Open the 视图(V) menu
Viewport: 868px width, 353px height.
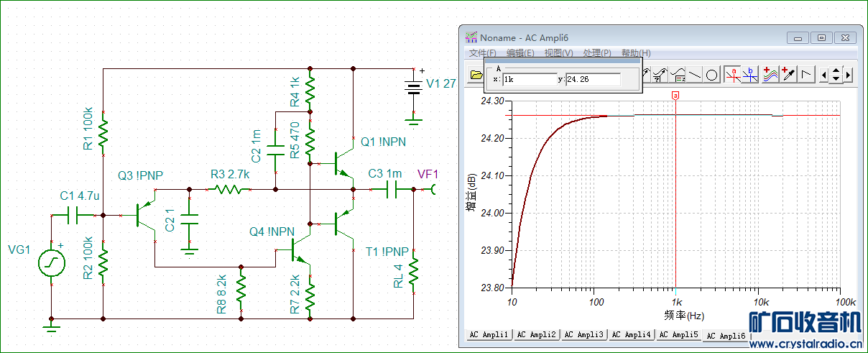pos(558,53)
